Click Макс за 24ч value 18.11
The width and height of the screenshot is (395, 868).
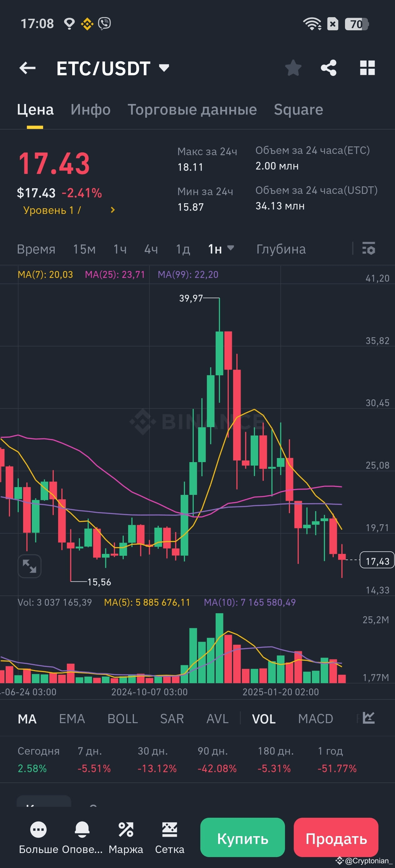[190, 167]
